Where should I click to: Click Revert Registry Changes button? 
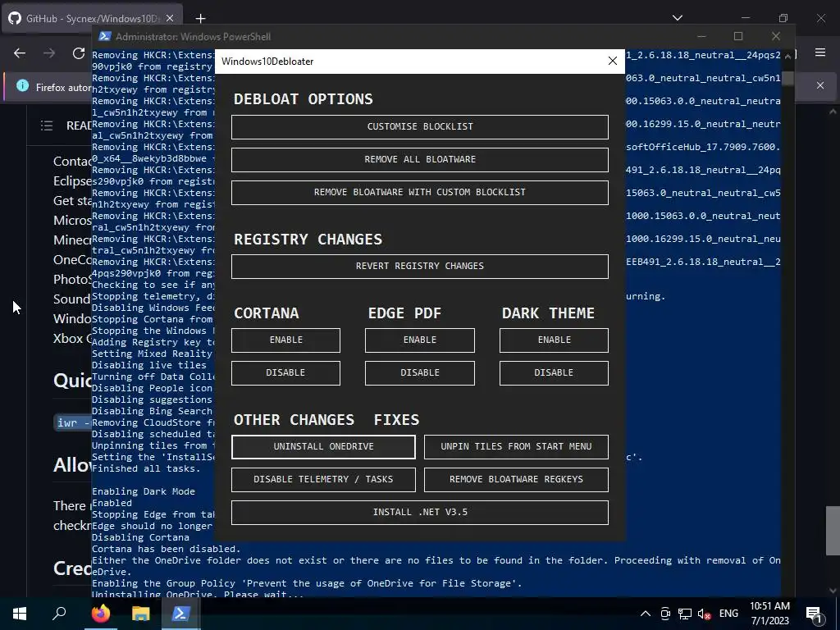419,267
